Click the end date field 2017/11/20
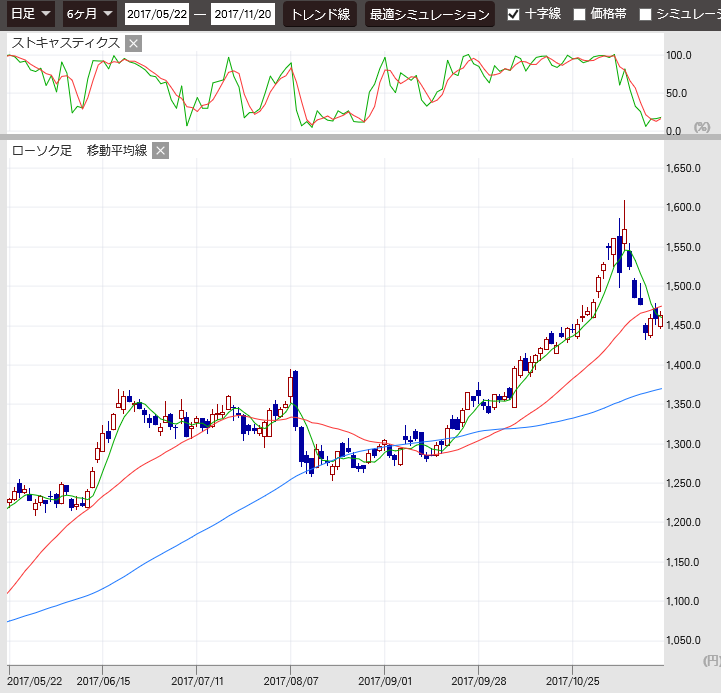This screenshot has width=721, height=693. click(244, 15)
